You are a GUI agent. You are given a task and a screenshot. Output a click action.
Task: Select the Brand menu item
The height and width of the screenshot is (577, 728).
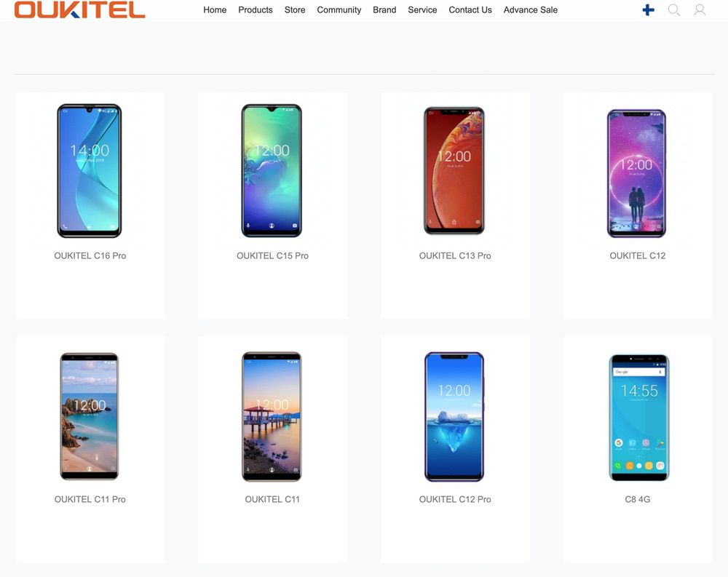[384, 9]
